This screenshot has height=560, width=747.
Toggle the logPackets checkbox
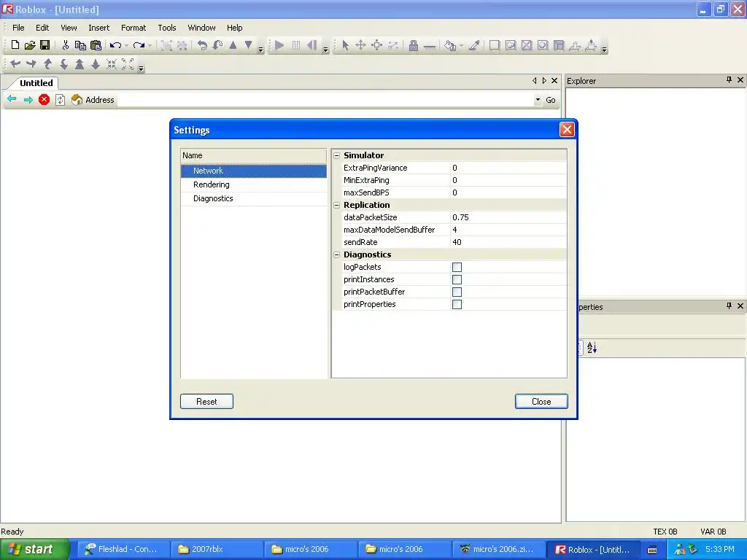click(457, 267)
